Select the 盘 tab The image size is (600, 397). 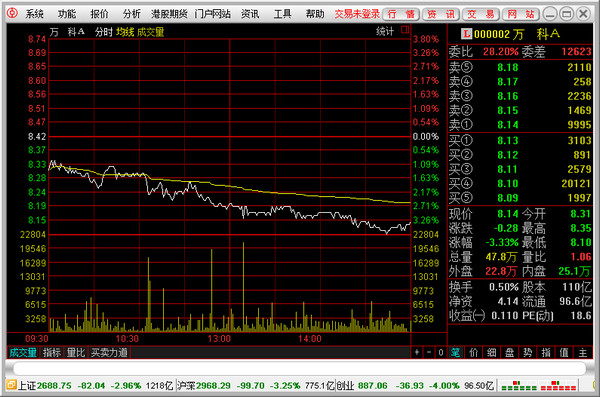tap(510, 353)
